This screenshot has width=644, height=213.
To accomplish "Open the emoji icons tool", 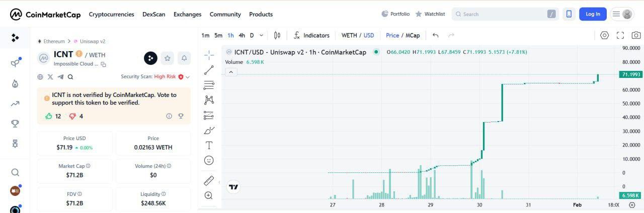I will click(x=209, y=160).
